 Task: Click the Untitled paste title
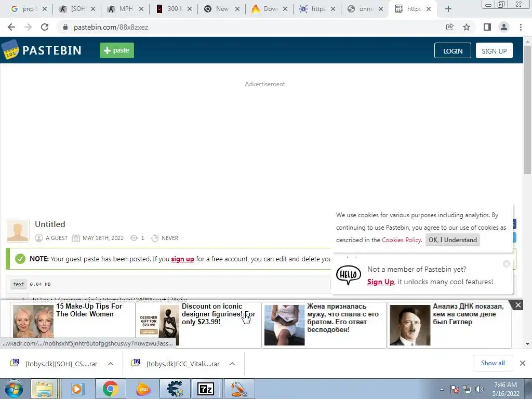pyautogui.click(x=50, y=224)
